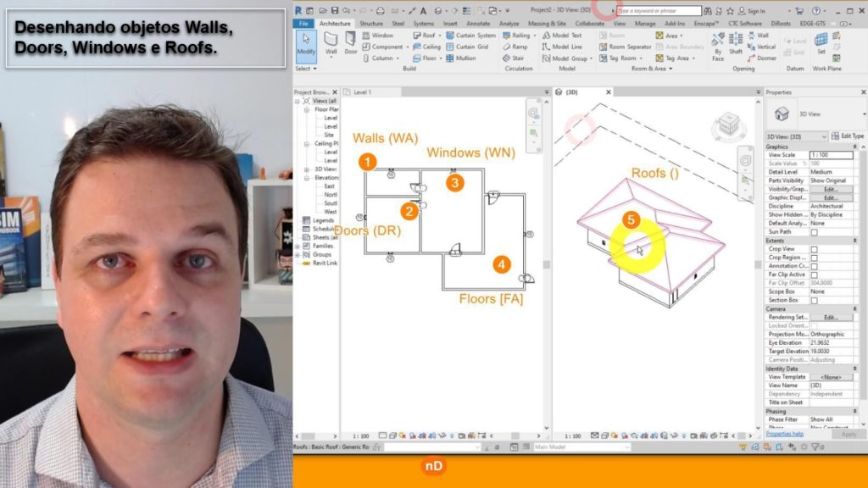The height and width of the screenshot is (488, 868).
Task: Open the Roof tool dropdown
Action: pos(438,36)
